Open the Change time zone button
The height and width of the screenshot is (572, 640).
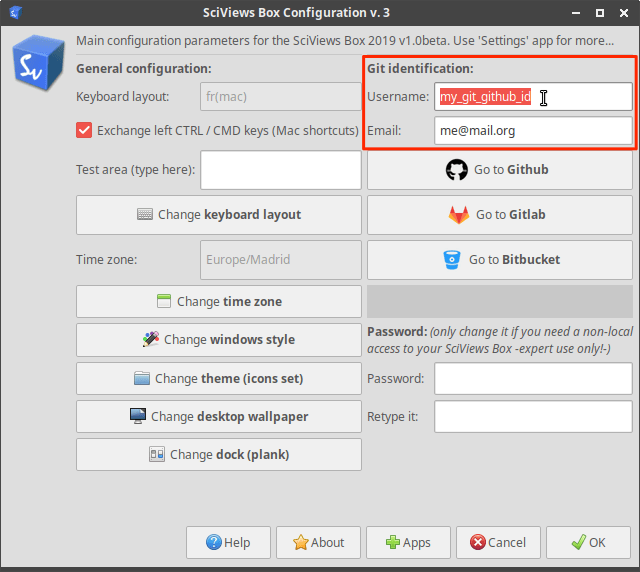tap(219, 301)
